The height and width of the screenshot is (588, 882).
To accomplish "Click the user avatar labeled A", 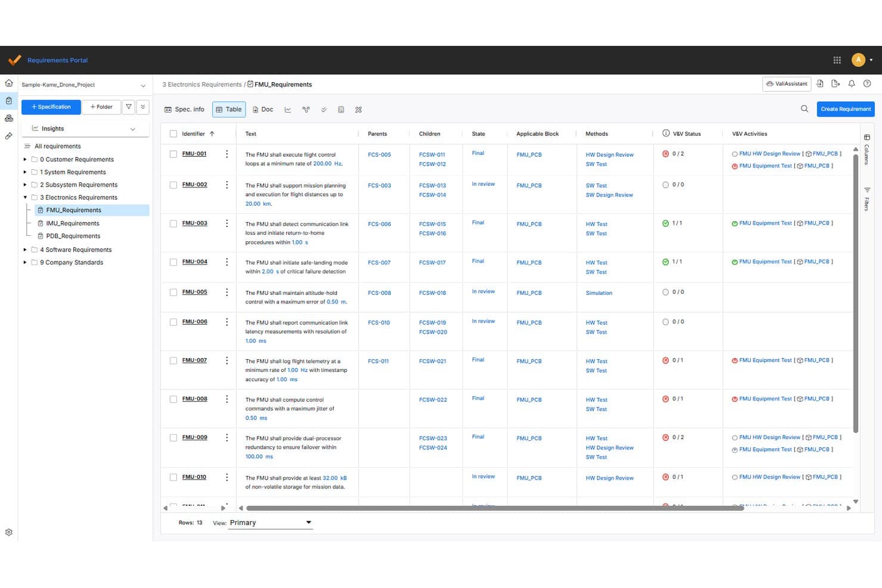I will [x=858, y=60].
